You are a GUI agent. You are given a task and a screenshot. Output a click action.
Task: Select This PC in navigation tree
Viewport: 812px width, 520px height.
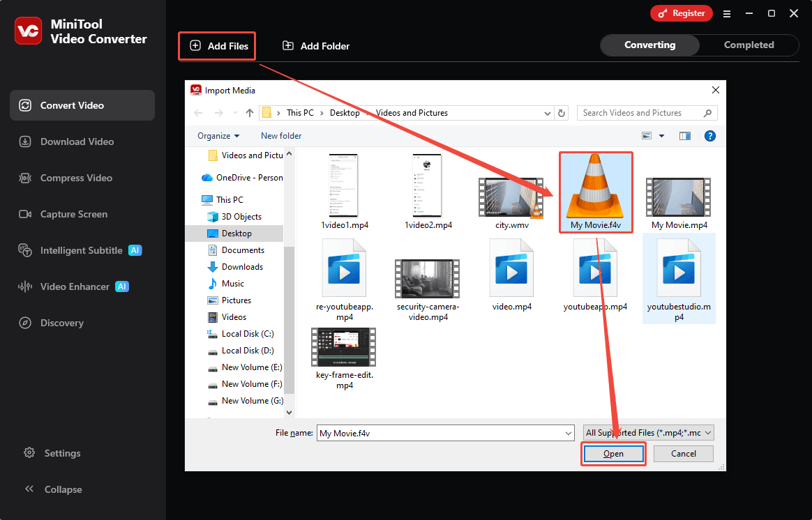tap(223, 200)
